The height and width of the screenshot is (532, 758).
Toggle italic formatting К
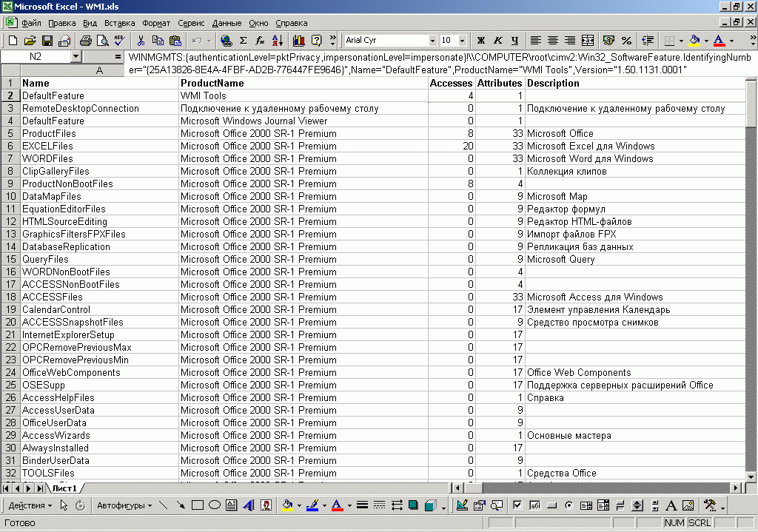coord(498,41)
